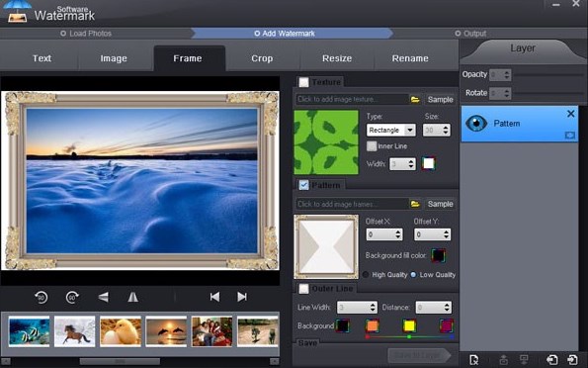This screenshot has width=588, height=368.
Task: Browse for frame image folder icon
Action: 415,204
